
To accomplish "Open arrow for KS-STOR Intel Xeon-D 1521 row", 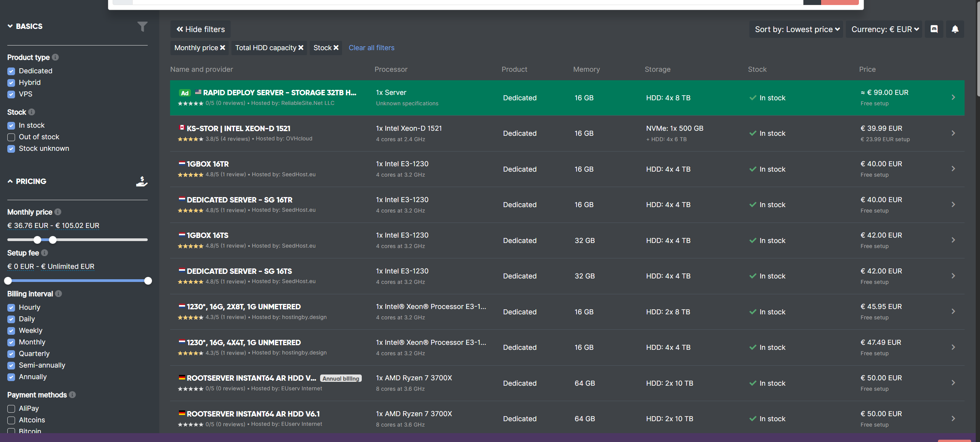I will [953, 133].
